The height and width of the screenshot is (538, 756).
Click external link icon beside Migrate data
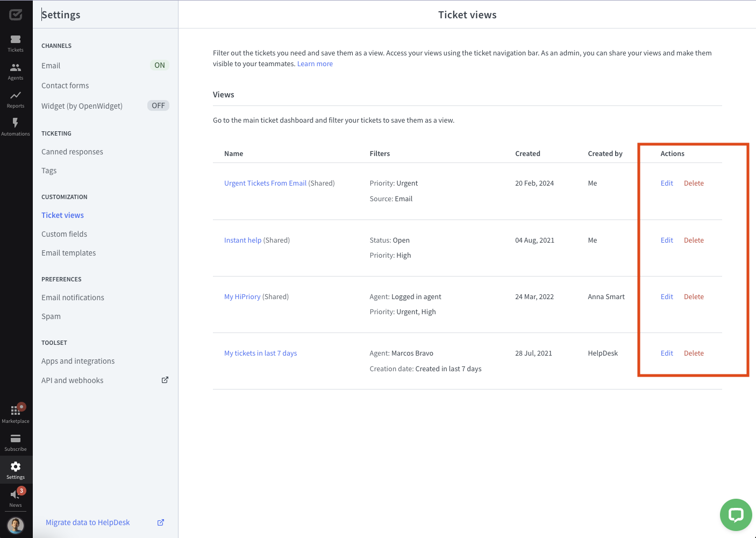tap(161, 522)
